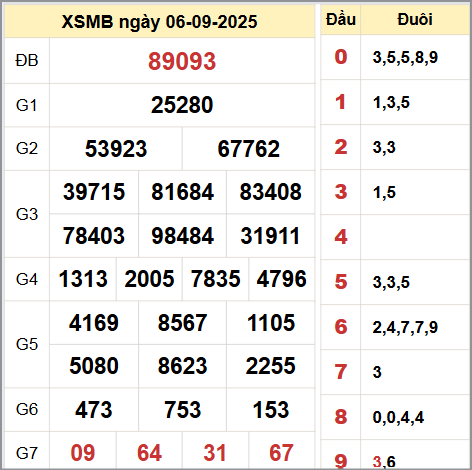Click the special prize number 89093
This screenshot has width=472, height=470.
click(x=182, y=61)
